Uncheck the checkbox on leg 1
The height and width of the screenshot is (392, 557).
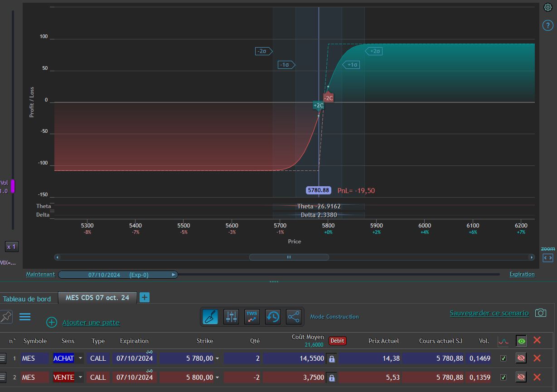point(503,358)
